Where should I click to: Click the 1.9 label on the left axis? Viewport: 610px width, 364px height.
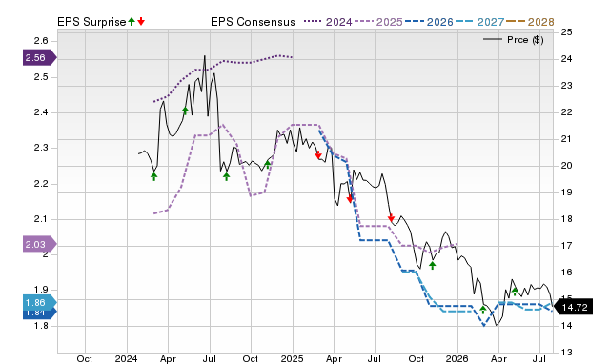[41, 290]
